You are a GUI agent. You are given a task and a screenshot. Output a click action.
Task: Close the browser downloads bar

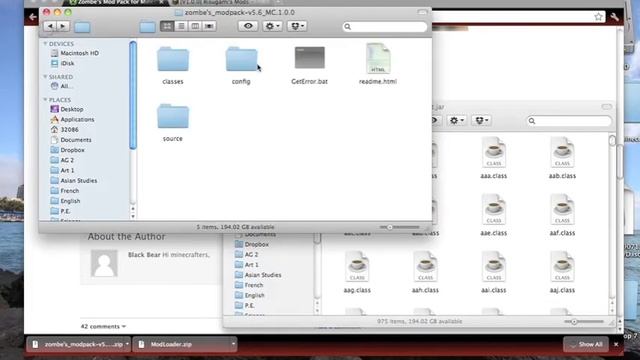tap(616, 344)
